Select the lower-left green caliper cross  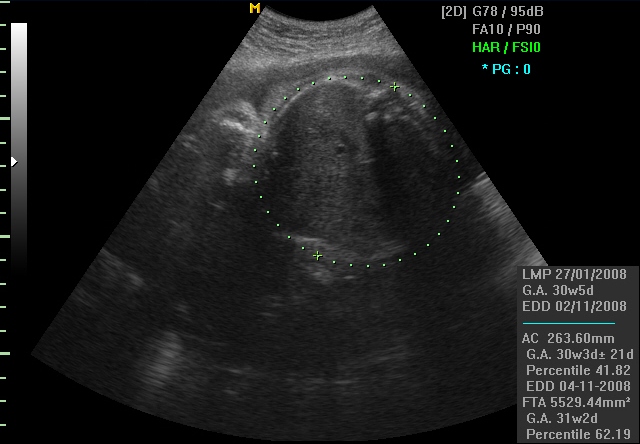(317, 255)
